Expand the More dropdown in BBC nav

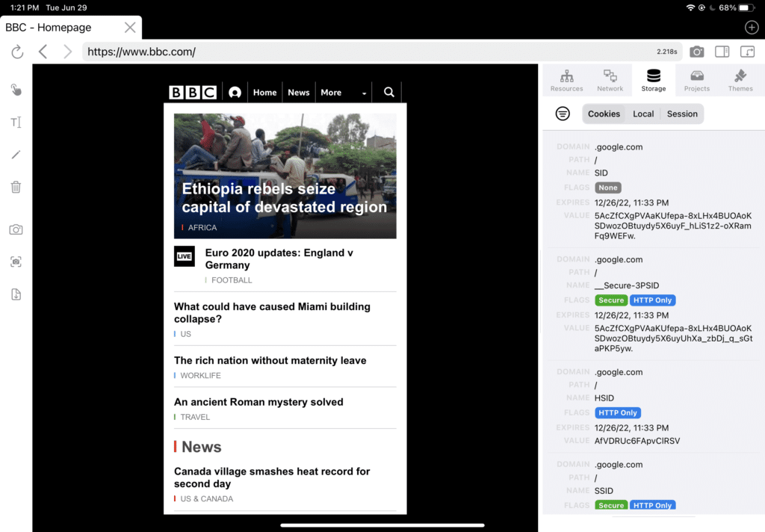coord(344,92)
